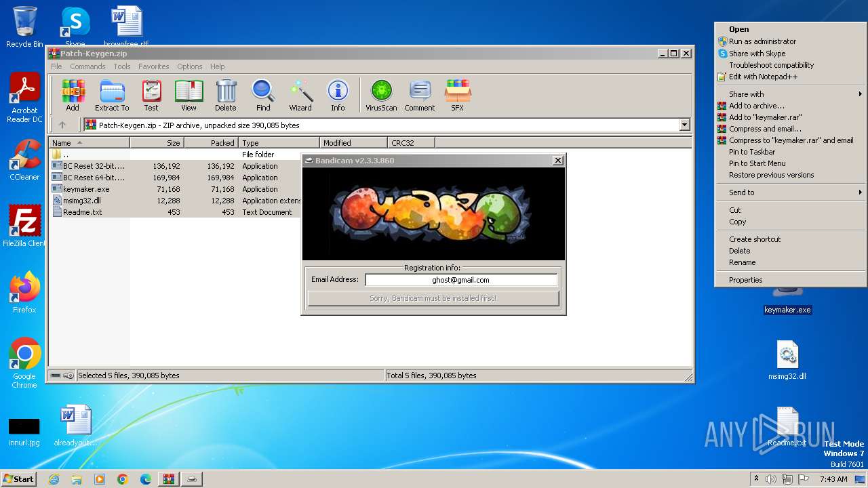Click WinRAR taskbar button
Viewport: 868px width, 488px height.
(x=169, y=479)
